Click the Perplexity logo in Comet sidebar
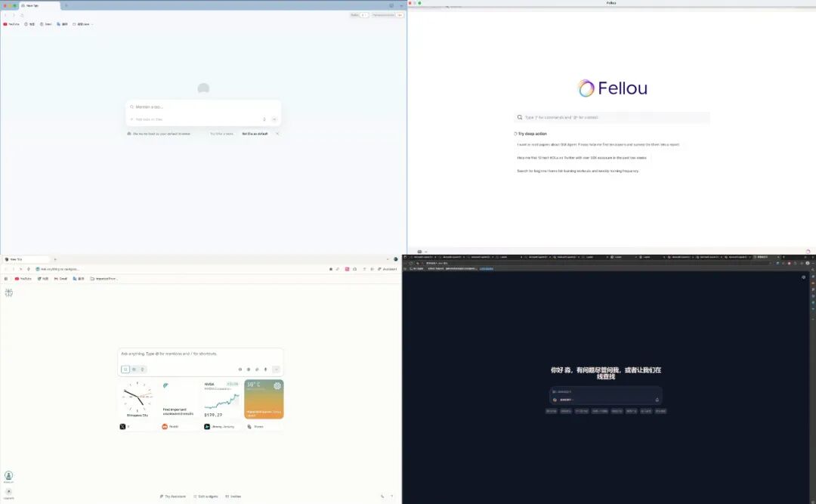 click(x=9, y=292)
